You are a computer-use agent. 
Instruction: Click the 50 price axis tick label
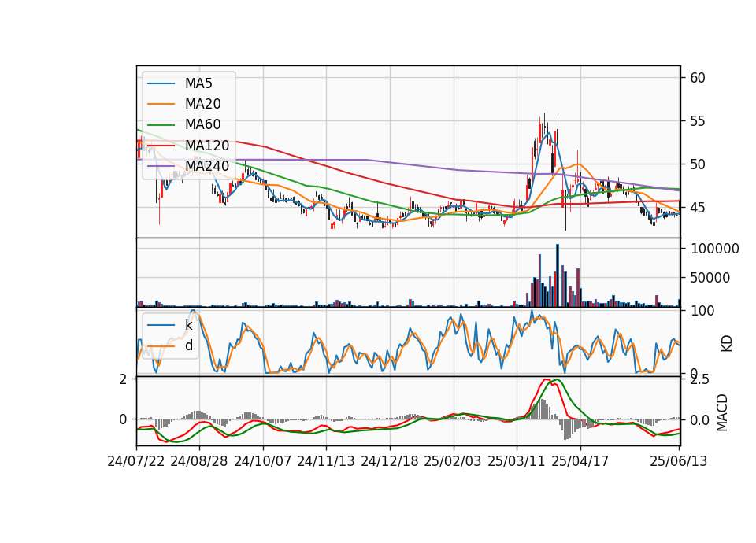(x=697, y=164)
